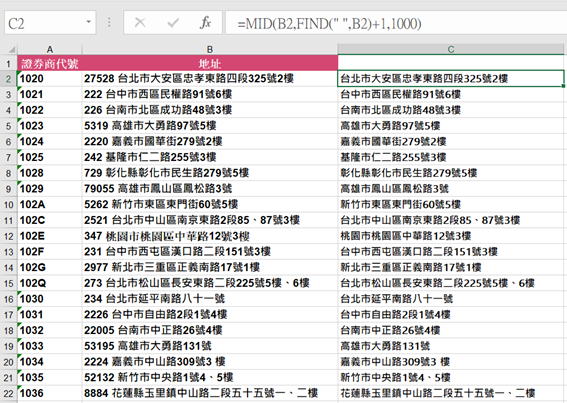This screenshot has width=567, height=403.
Task: Select cell with code 102C
Action: [50, 220]
